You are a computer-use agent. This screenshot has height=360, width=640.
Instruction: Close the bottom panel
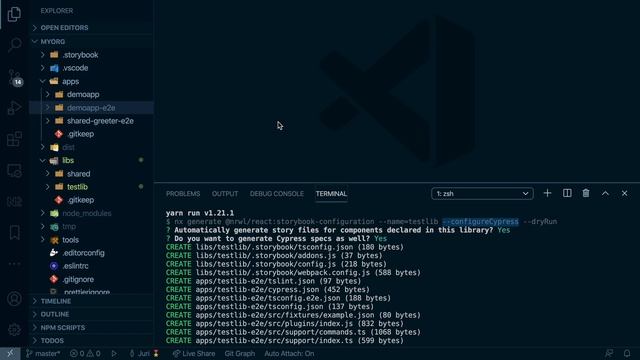tap(624, 193)
